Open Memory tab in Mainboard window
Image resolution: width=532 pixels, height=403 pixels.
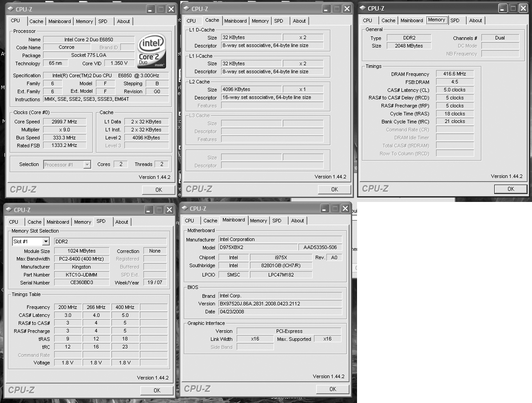[258, 221]
